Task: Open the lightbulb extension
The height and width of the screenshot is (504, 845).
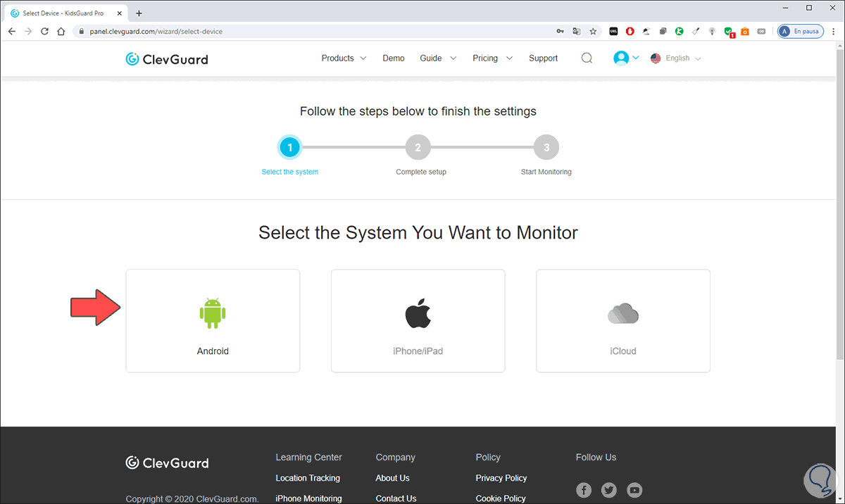Action: [x=712, y=32]
